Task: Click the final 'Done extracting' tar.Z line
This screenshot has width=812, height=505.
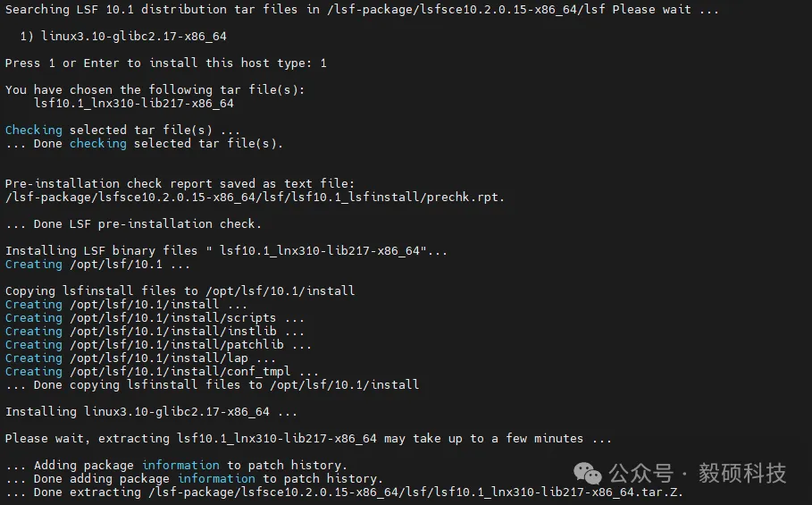Action: (340, 492)
